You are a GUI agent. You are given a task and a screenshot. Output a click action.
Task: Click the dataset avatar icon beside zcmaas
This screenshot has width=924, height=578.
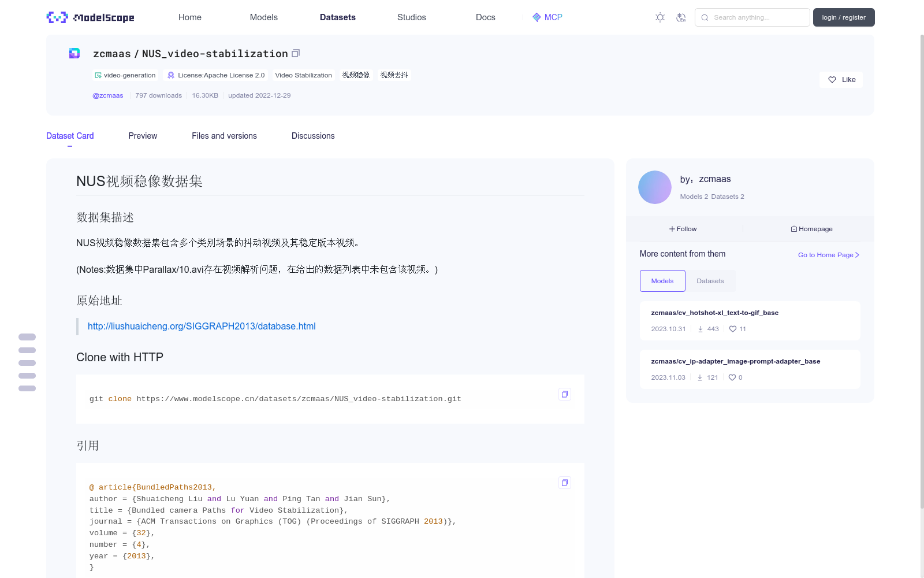[x=74, y=53]
